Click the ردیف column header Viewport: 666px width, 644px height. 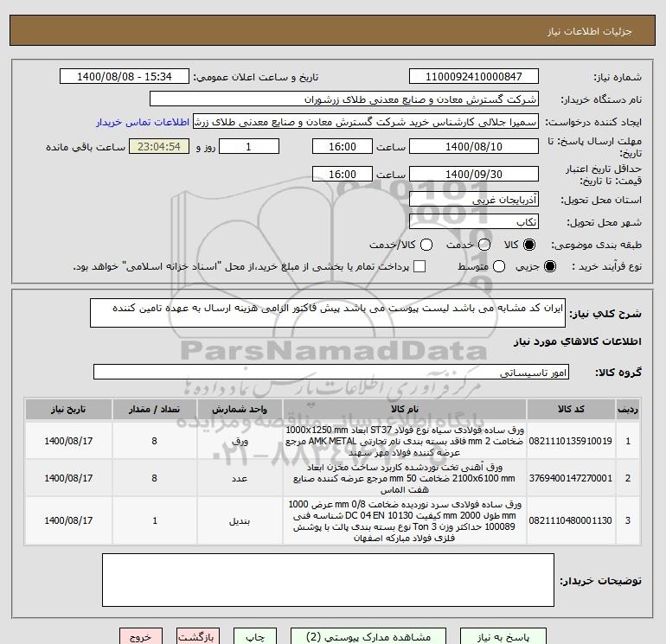click(x=628, y=409)
